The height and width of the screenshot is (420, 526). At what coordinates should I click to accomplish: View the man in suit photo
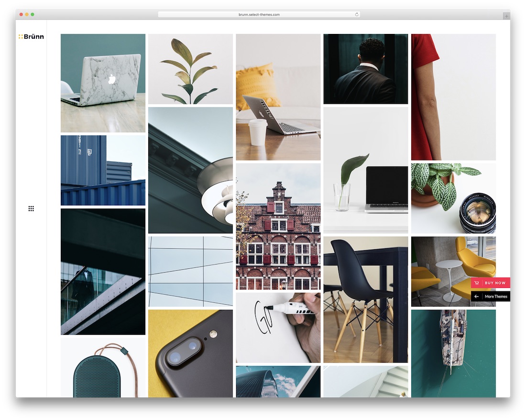(365, 69)
